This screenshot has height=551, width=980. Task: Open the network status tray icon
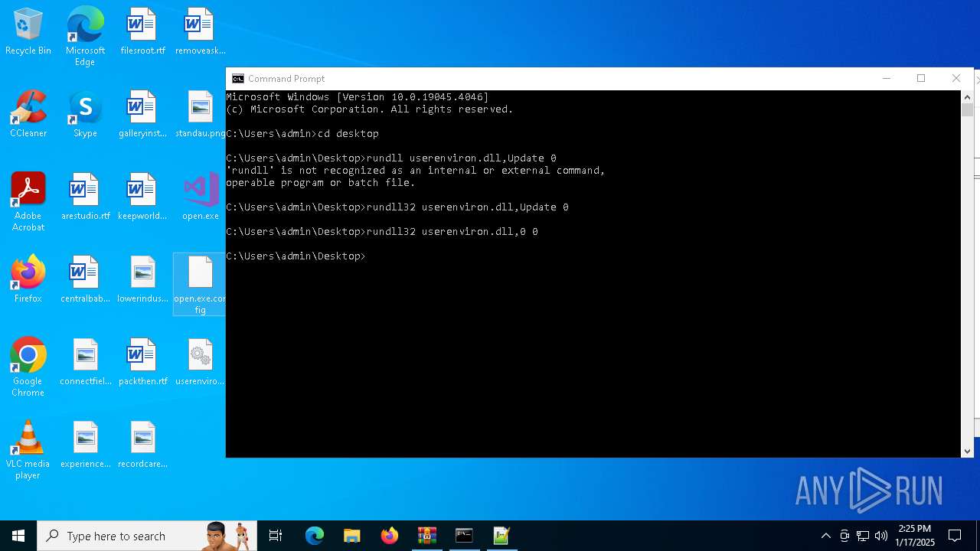point(863,536)
